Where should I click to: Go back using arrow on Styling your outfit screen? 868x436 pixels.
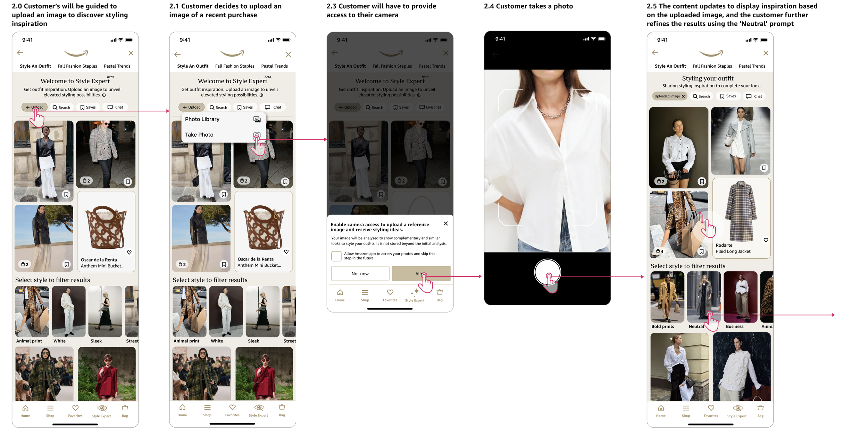(655, 53)
